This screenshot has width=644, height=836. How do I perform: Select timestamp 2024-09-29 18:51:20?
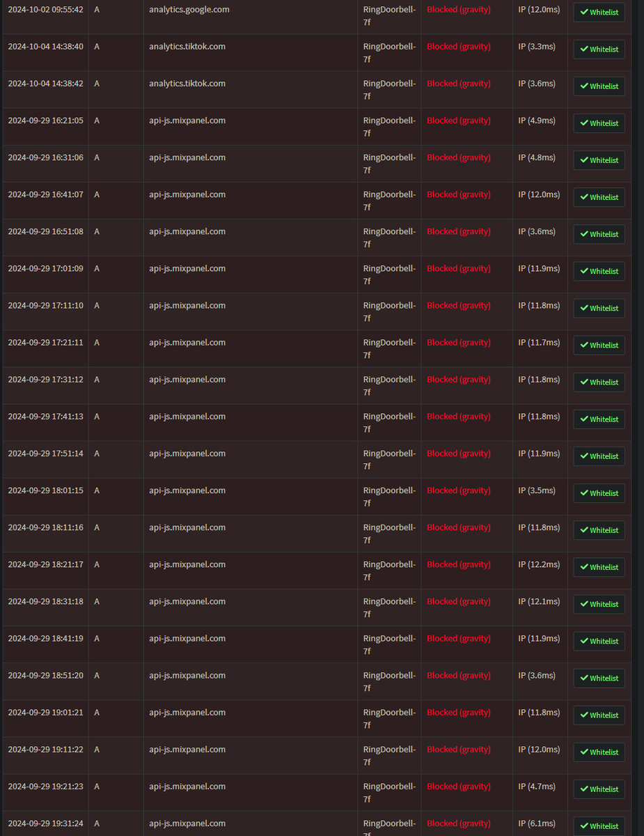pyautogui.click(x=45, y=675)
